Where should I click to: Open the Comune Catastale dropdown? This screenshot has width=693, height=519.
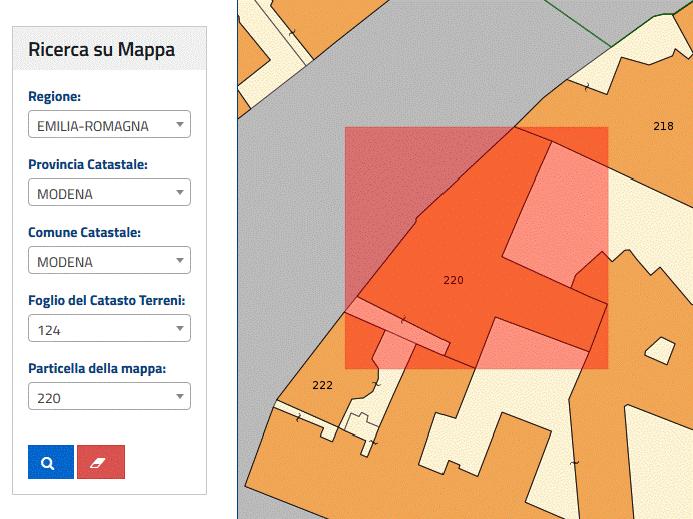point(109,260)
